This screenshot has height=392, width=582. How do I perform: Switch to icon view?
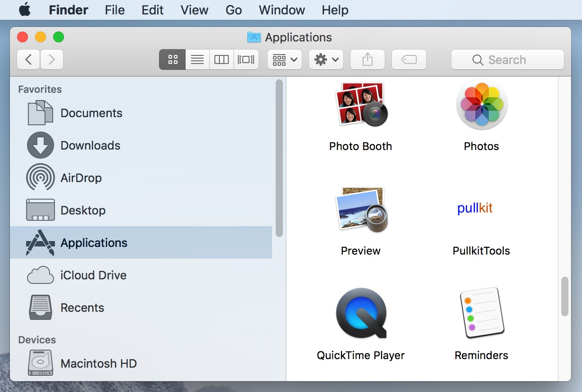173,59
